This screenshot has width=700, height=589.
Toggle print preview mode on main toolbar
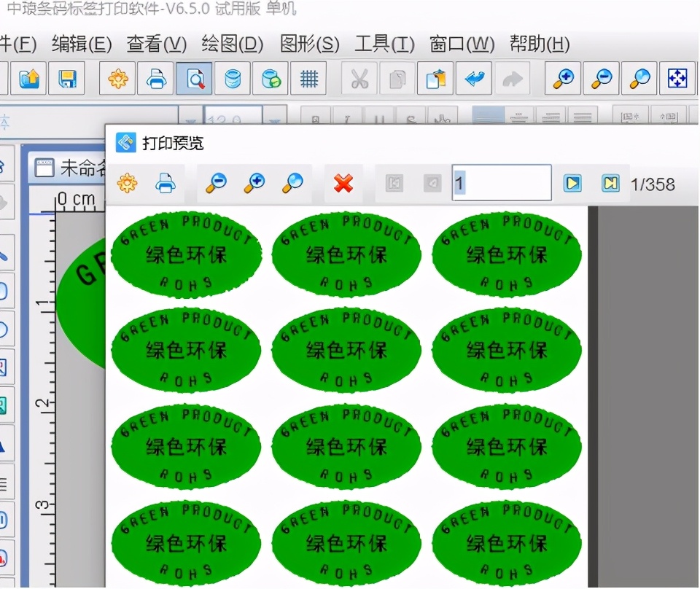(x=195, y=79)
